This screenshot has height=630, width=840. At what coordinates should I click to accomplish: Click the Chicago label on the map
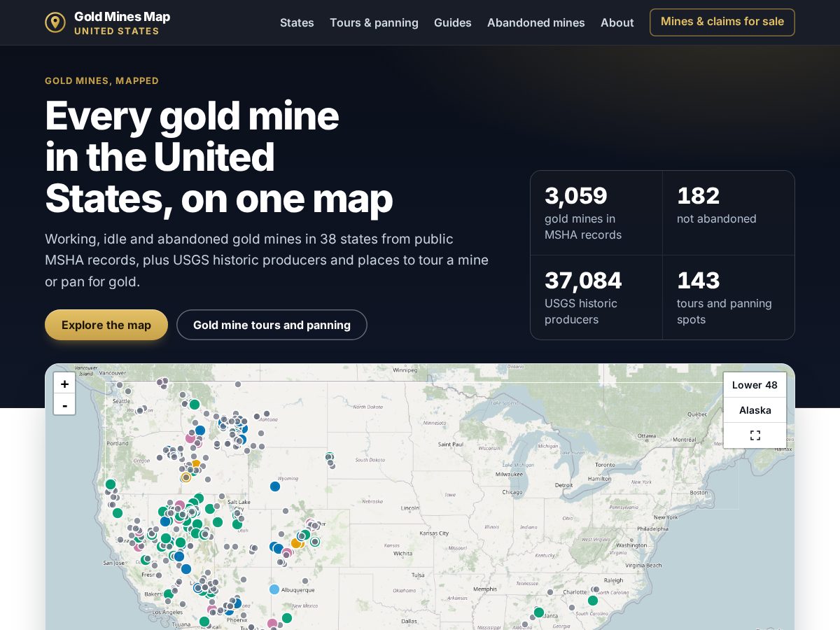pos(512,492)
